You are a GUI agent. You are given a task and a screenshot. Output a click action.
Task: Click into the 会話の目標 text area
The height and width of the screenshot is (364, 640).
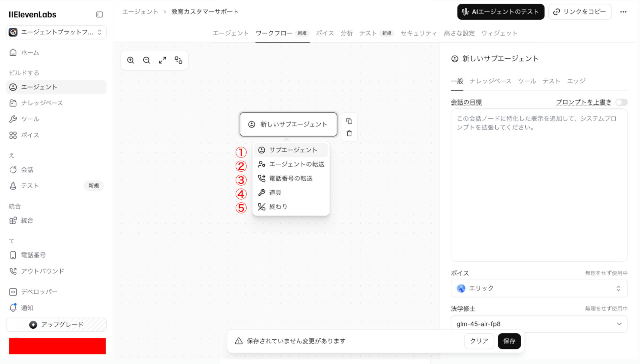[539, 184]
